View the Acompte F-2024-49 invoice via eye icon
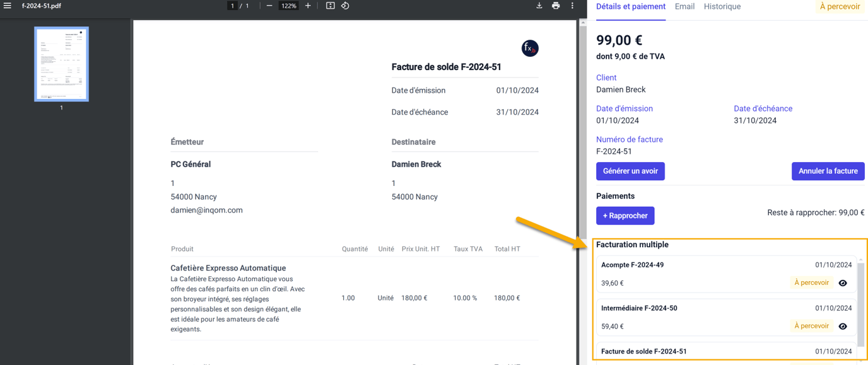The width and height of the screenshot is (868, 365). tap(843, 283)
